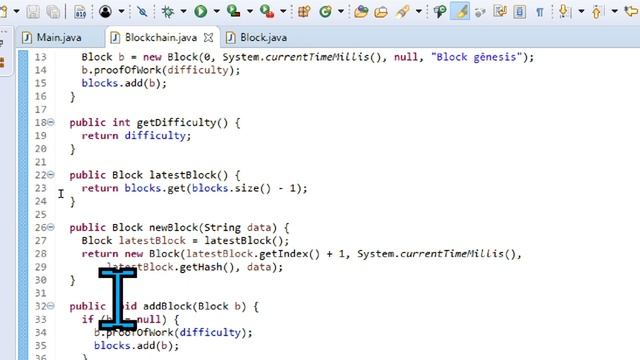Click the Debug bug icon
Screen dimensions: 640x360
point(168,11)
